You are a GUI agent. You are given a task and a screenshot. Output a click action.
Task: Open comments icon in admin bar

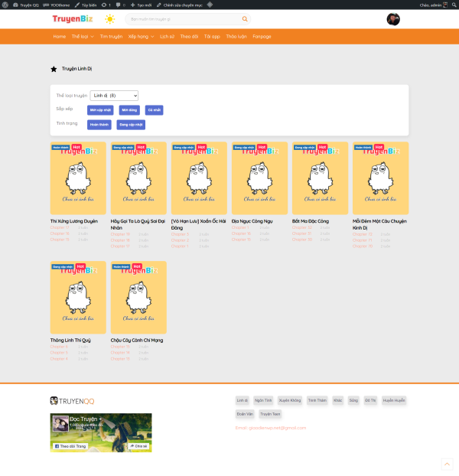point(115,5)
